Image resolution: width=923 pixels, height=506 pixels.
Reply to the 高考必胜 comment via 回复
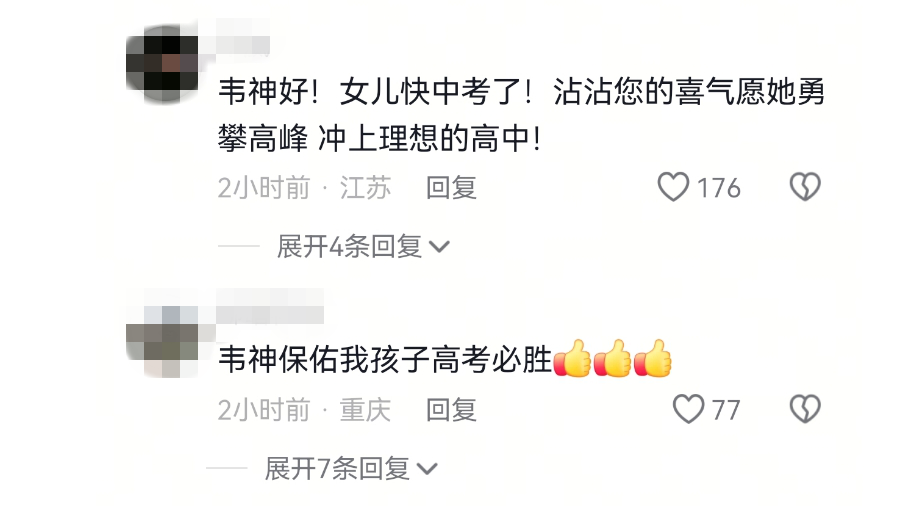tap(451, 410)
